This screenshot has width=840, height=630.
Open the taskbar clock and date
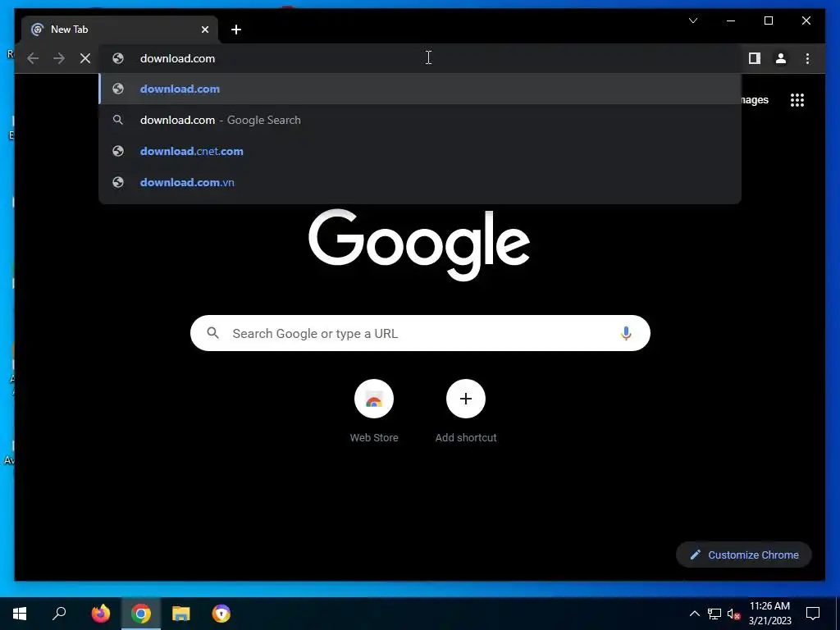[769, 614]
